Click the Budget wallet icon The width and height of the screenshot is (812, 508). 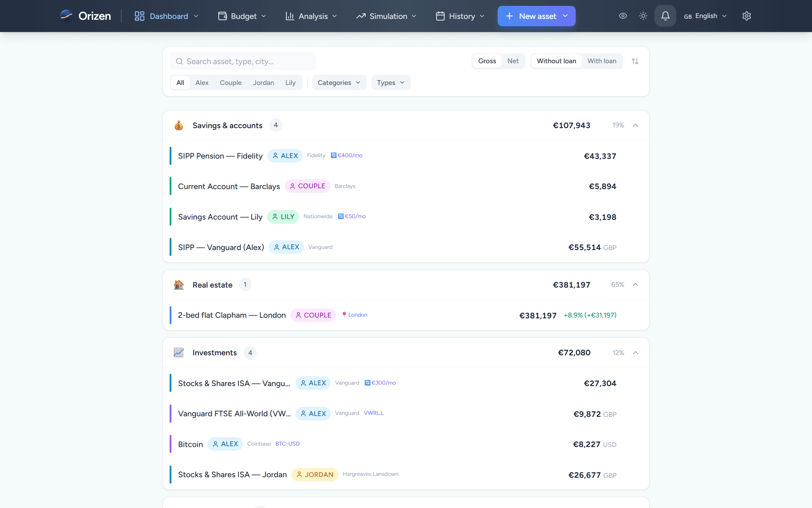[222, 16]
